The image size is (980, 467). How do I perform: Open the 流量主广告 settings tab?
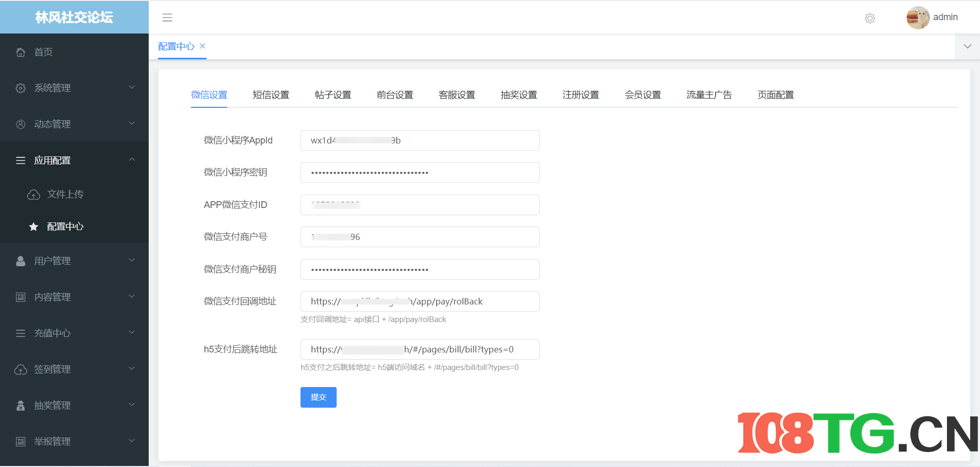tap(709, 94)
